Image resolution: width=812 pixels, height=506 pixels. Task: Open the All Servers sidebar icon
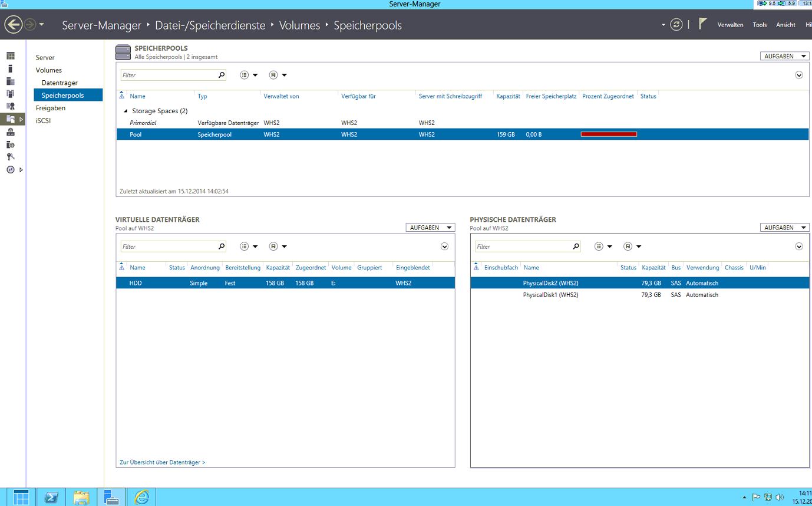pyautogui.click(x=10, y=81)
